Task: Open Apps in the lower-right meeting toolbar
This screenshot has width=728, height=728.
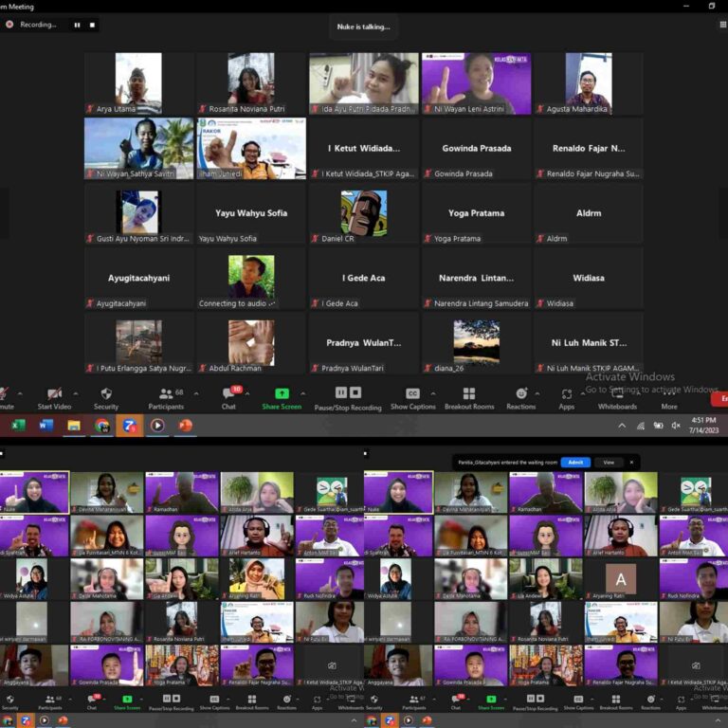Action: pos(682,702)
